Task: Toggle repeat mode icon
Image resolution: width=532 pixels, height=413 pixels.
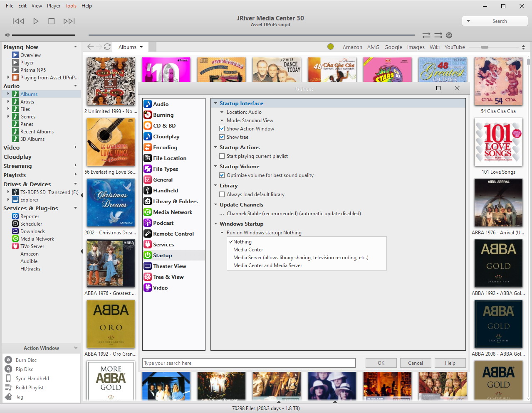Action: coord(426,35)
